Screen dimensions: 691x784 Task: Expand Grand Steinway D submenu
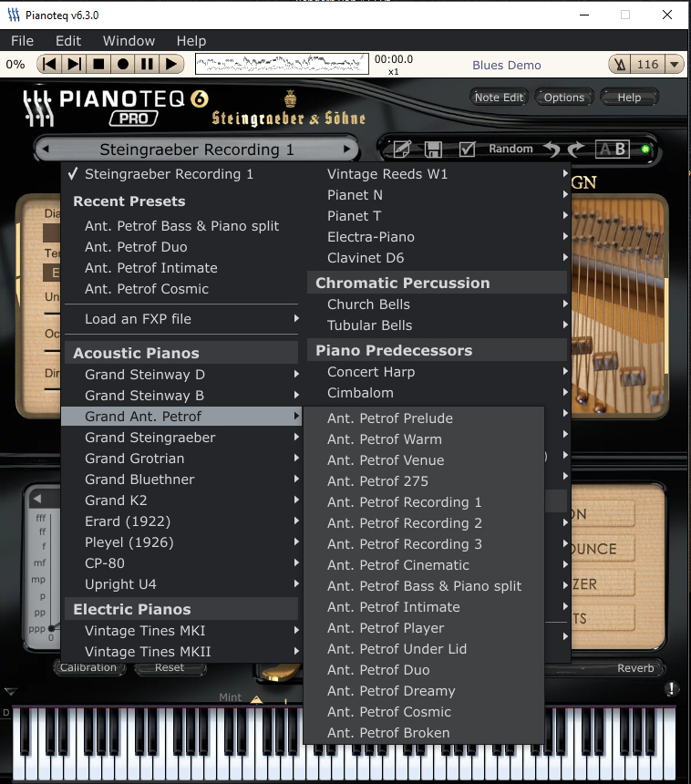point(181,375)
